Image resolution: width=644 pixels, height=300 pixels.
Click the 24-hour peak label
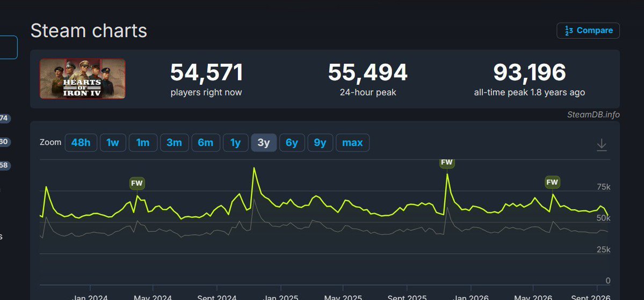coord(368,92)
